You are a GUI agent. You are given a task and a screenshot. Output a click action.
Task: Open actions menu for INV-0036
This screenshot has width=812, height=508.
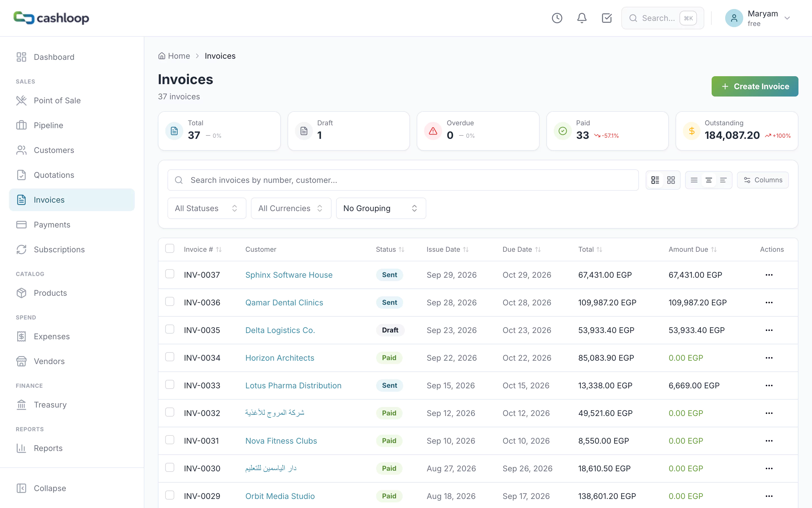click(x=769, y=302)
